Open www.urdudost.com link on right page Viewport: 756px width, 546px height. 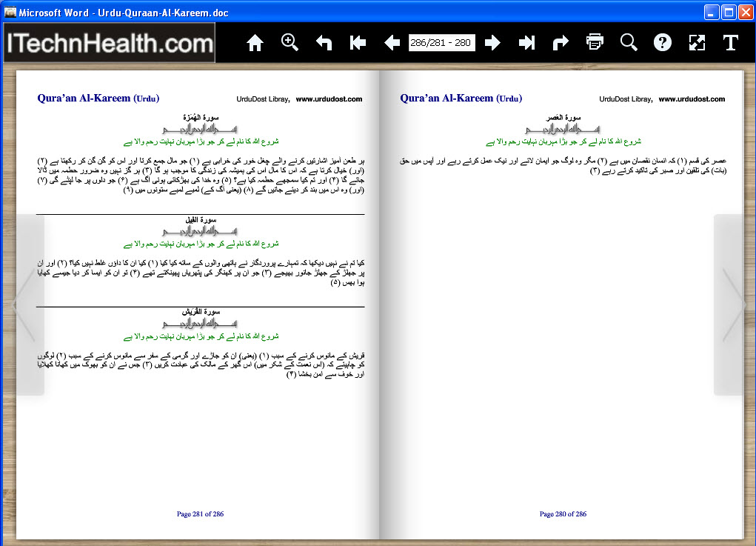point(692,99)
